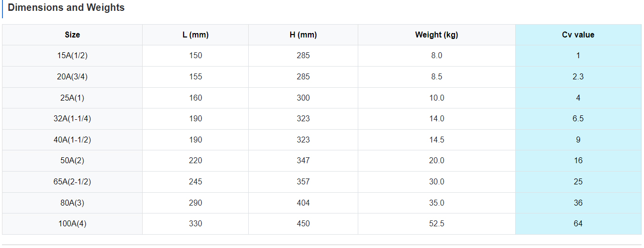Click the Cv value 2.3 cell
This screenshot has width=644, height=248.
[578, 77]
